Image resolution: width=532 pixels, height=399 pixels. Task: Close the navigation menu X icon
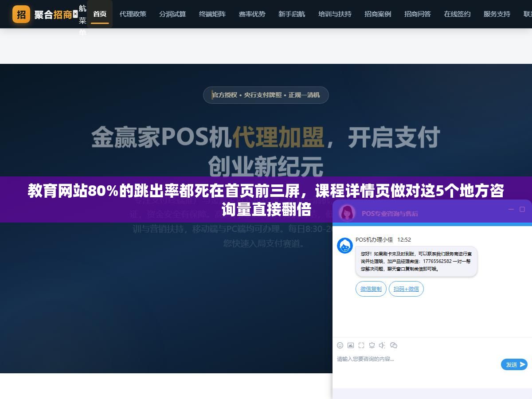pyautogui.click(x=75, y=14)
